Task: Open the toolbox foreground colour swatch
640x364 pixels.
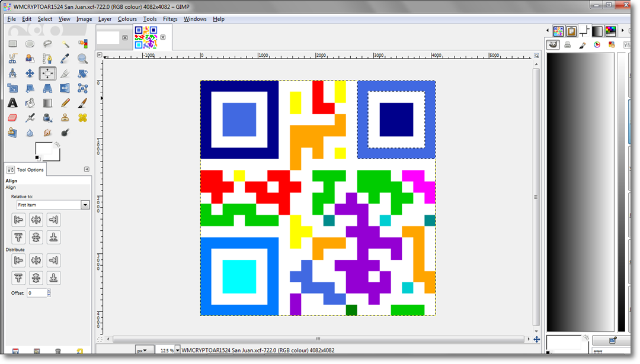Action: 43,149
